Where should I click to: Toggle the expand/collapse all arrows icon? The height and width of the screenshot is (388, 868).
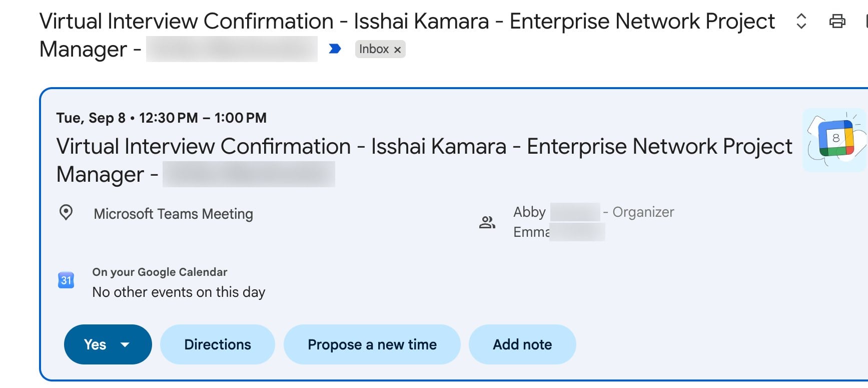coord(801,21)
